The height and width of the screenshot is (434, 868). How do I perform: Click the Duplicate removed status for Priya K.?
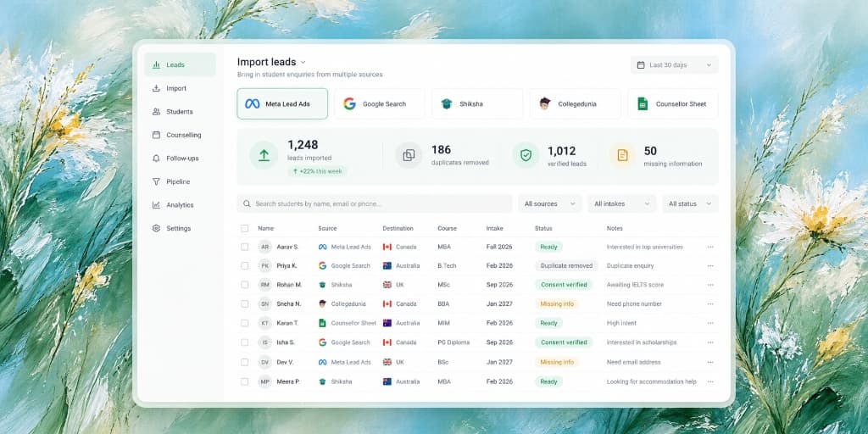566,265
